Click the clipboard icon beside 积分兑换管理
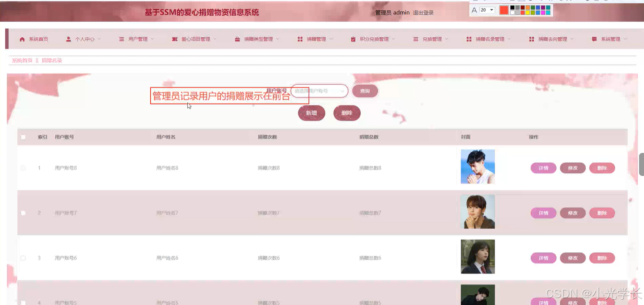 pyautogui.click(x=353, y=39)
